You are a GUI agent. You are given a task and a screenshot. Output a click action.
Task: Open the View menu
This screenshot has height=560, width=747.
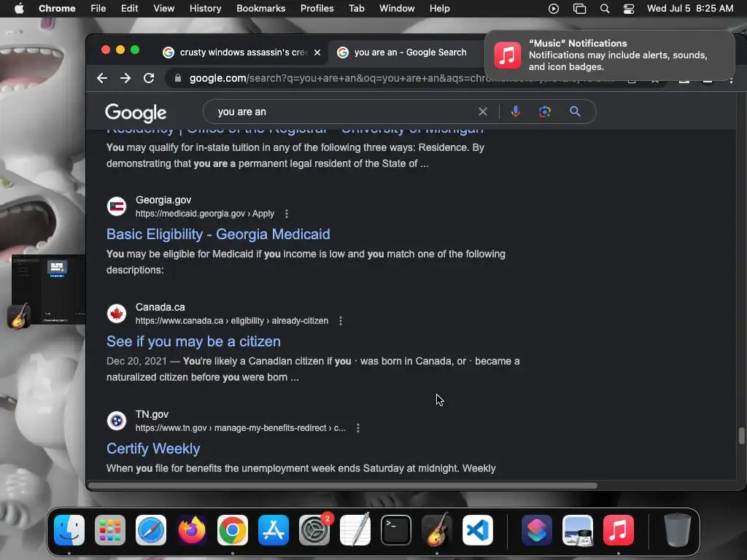164,9
